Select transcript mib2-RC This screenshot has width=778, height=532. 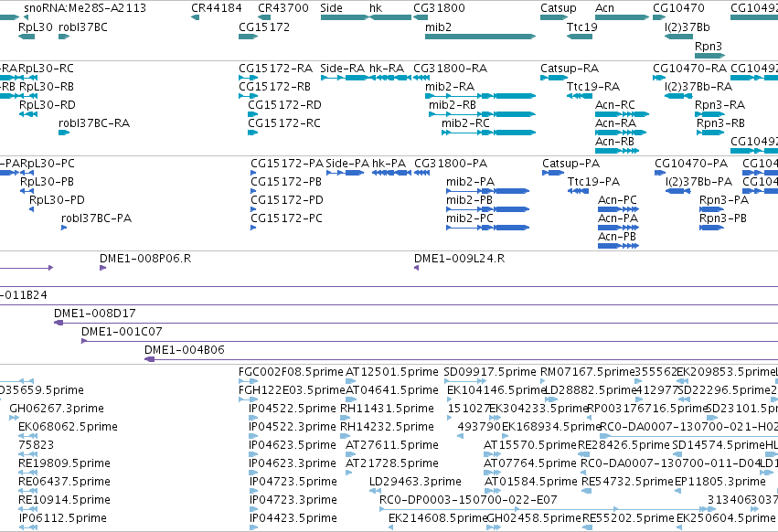pos(465,123)
